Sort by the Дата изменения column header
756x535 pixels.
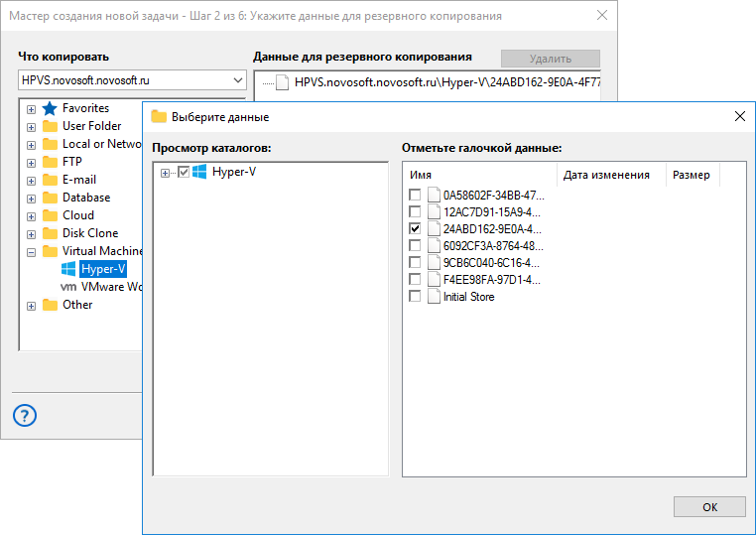click(612, 175)
